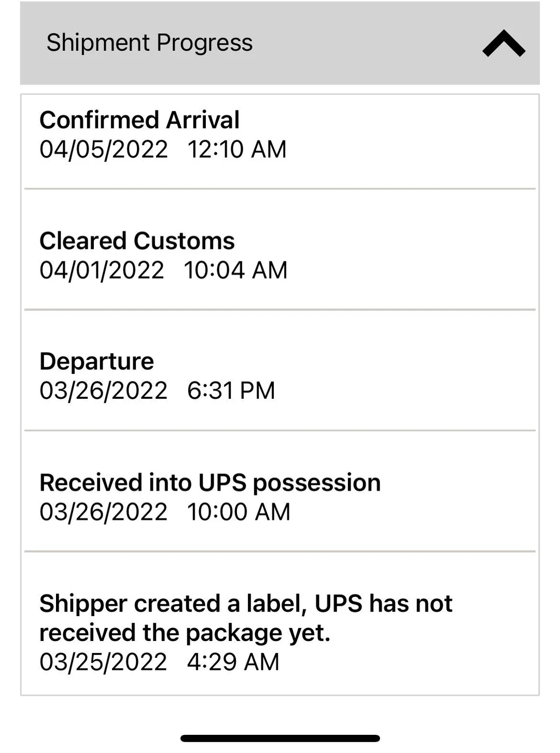Click the Shipment Progress header
The height and width of the screenshot is (753, 560).
(149, 43)
